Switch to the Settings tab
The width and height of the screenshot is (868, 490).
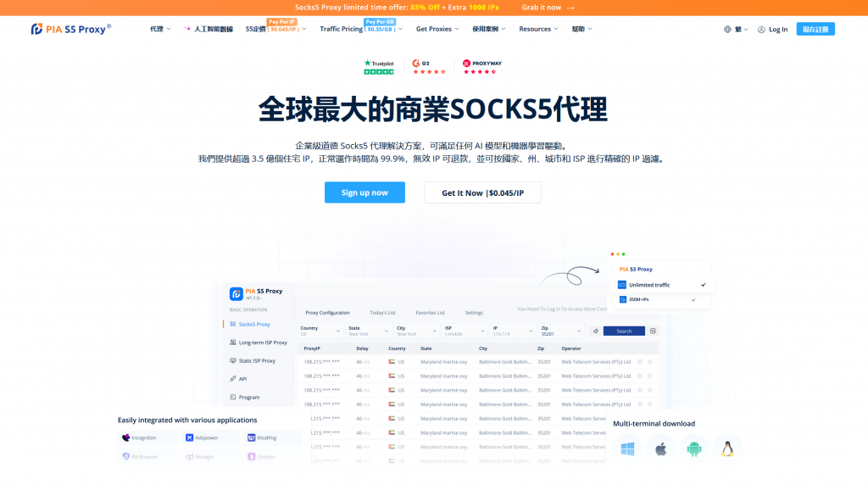point(474,313)
